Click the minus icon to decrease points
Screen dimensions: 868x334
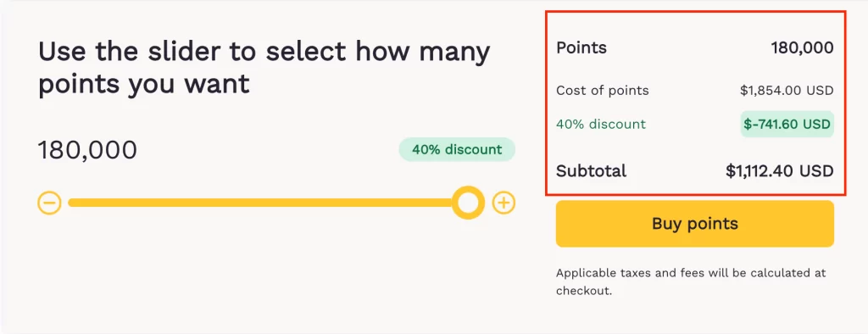pyautogui.click(x=49, y=203)
